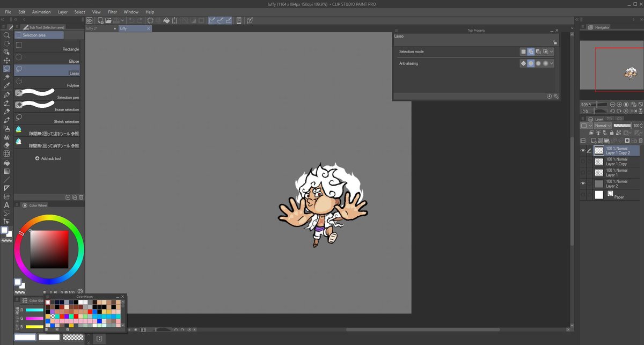Select the Eyedropper tool
This screenshot has height=345, width=644.
click(x=7, y=86)
